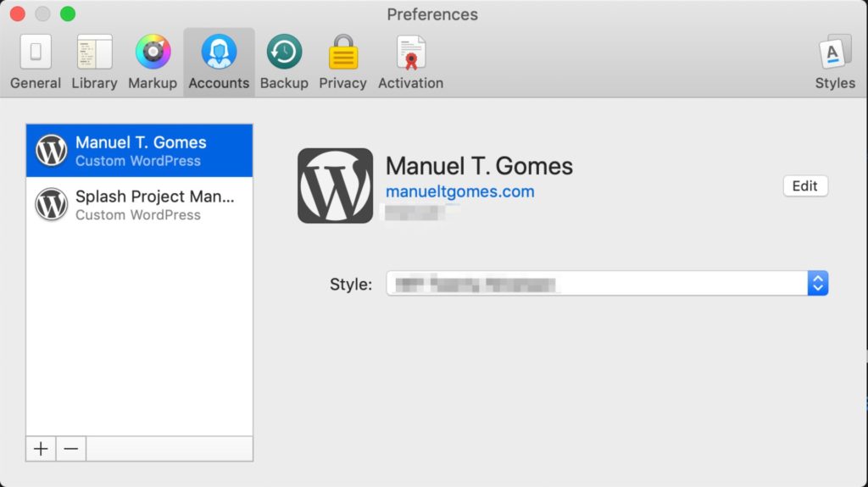Click the Style dropdown blue arrows
The image size is (868, 487).
point(818,284)
